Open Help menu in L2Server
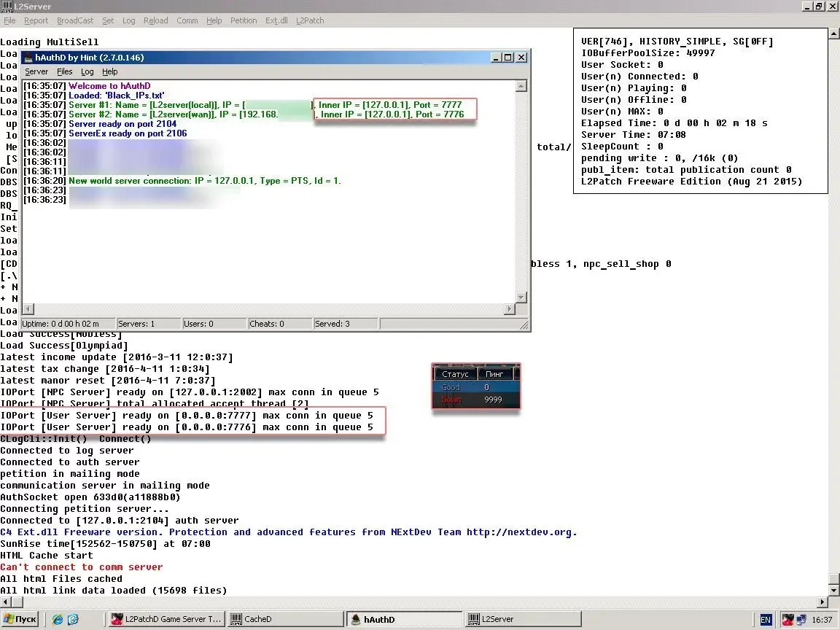 click(x=214, y=20)
